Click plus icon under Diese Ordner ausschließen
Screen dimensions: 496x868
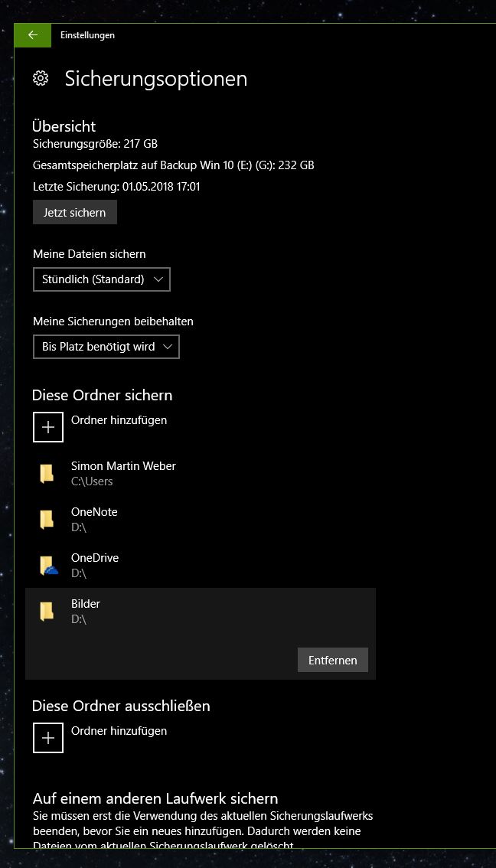48,738
